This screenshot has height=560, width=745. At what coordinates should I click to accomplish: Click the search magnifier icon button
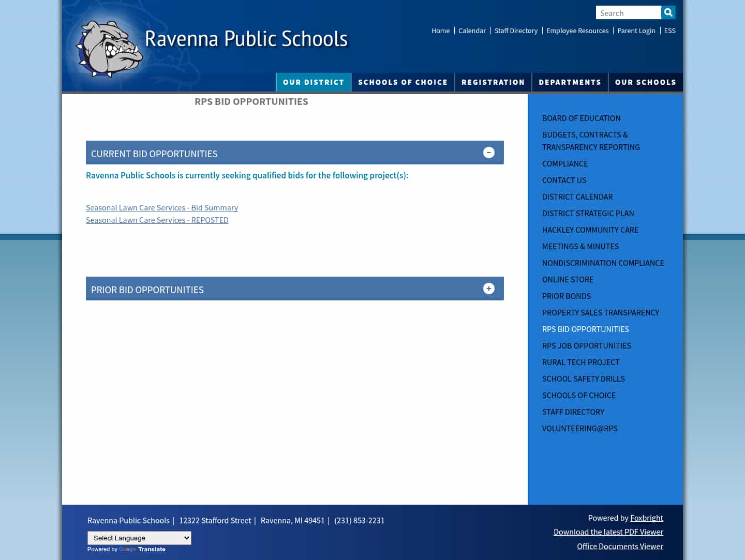[668, 12]
